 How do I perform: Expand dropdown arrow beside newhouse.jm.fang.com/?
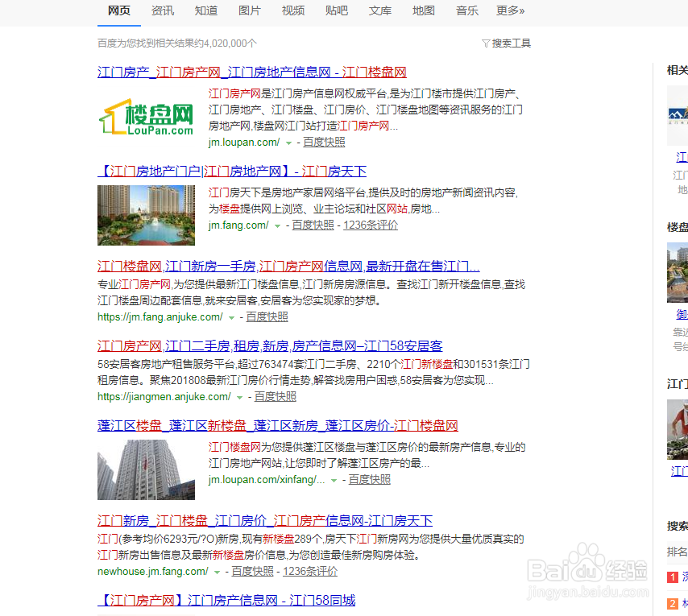pyautogui.click(x=217, y=573)
